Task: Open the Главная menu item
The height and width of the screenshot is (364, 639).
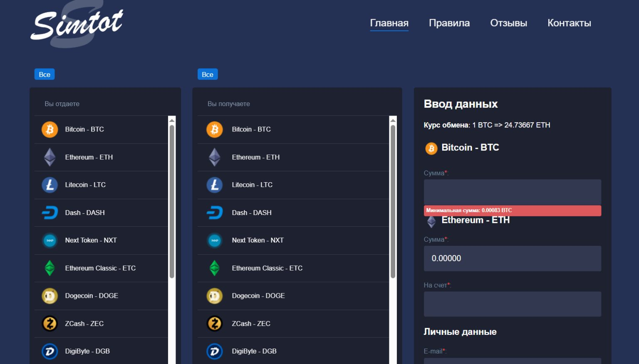Action: 389,23
